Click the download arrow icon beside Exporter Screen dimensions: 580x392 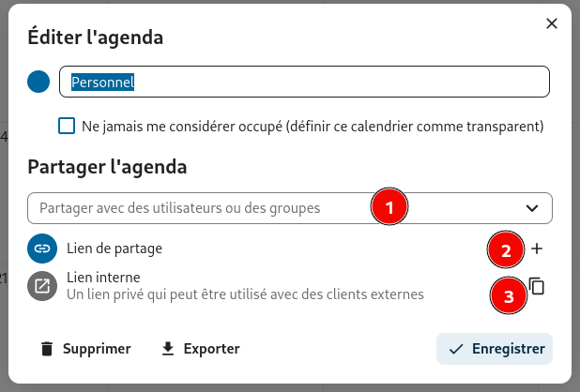pyautogui.click(x=168, y=349)
